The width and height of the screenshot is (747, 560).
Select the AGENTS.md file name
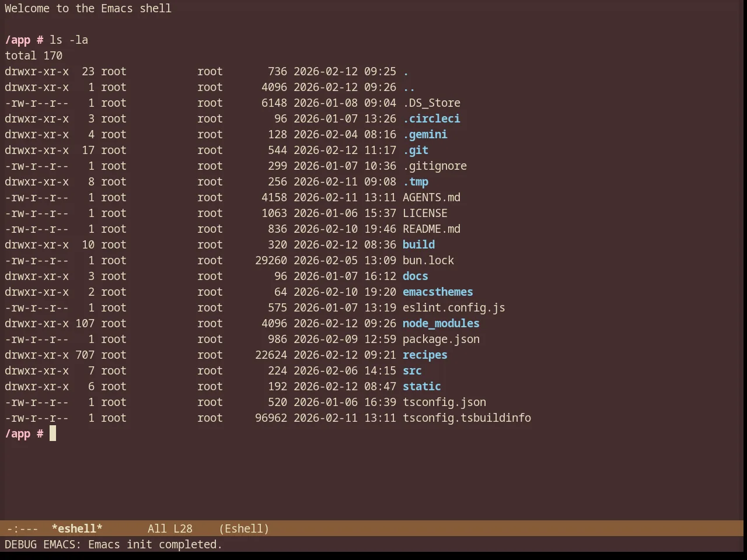pos(431,197)
